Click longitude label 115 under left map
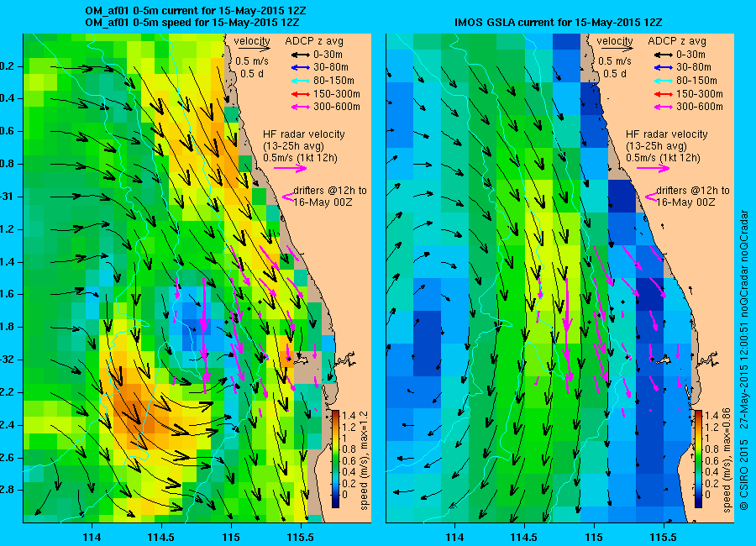This screenshot has height=546, width=756. click(x=231, y=538)
